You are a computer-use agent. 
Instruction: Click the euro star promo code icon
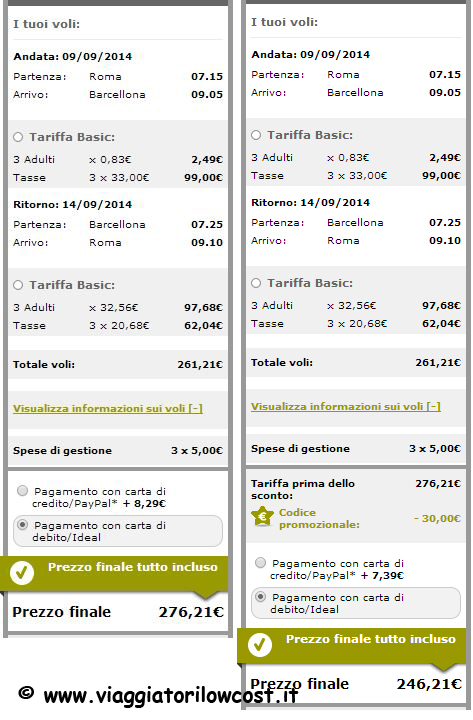(263, 517)
